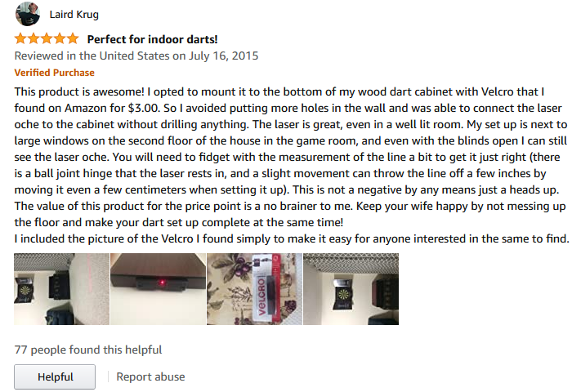Open the 'Perfect for indoor darts!' review title
The height and width of the screenshot is (392, 572).
point(152,39)
